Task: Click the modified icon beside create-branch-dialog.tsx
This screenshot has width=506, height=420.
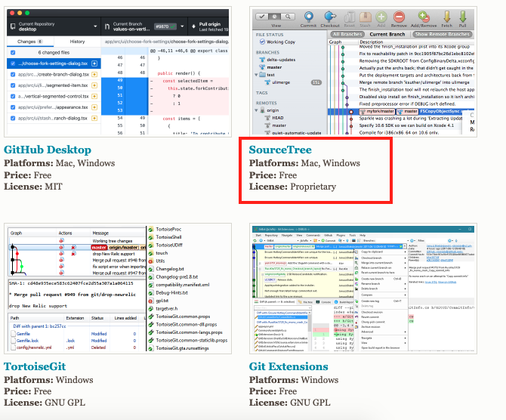Action: tap(94, 75)
